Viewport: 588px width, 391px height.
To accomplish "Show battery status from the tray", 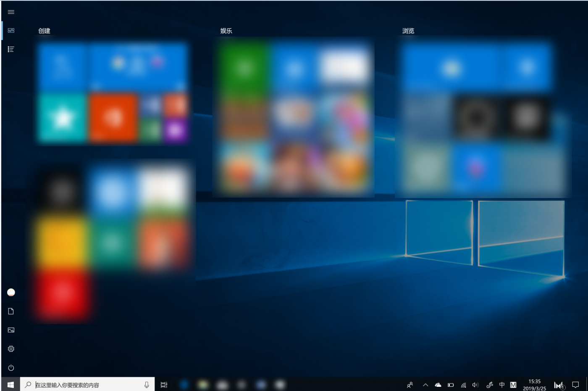I will 451,385.
